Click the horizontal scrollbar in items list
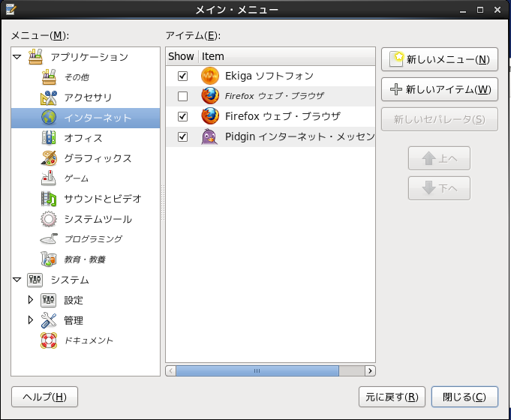 click(257, 370)
